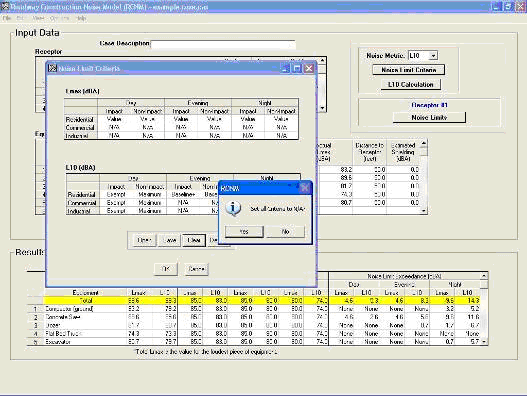Screen dimensions: 527x396
Task: Select the Flat Bed Truck row in Results
Action: coord(254,333)
